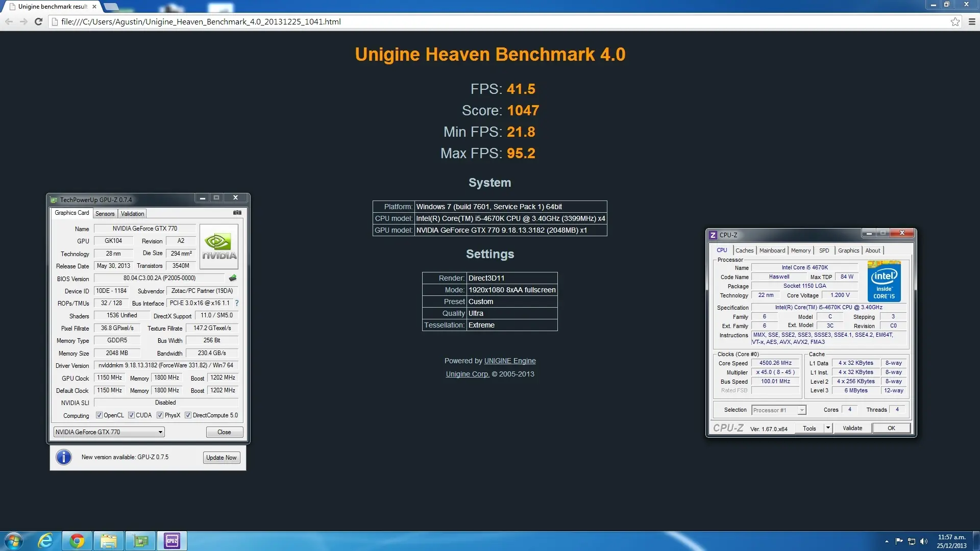Image resolution: width=980 pixels, height=551 pixels.
Task: Click the Validate button in CPU-Z
Action: point(852,428)
